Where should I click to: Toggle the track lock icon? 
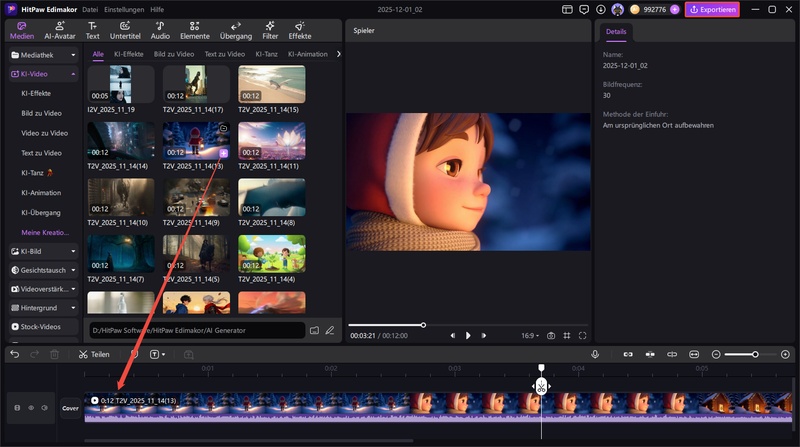point(16,408)
